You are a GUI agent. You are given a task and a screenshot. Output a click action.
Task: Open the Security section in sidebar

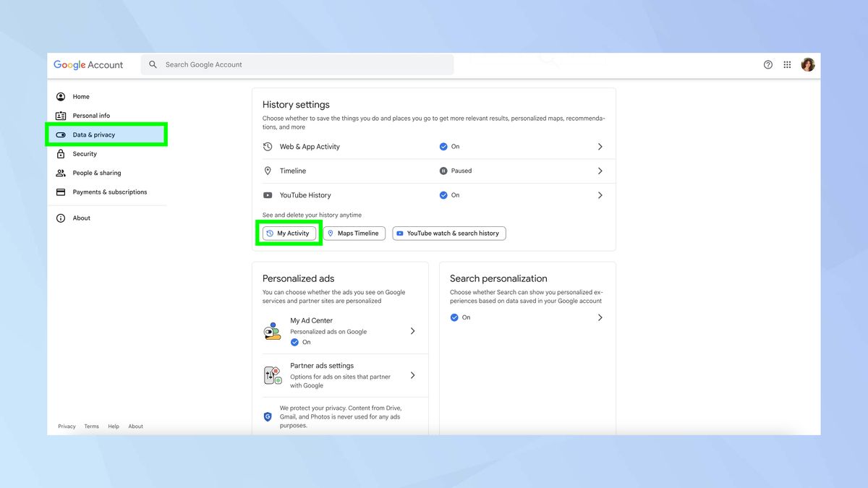point(85,153)
